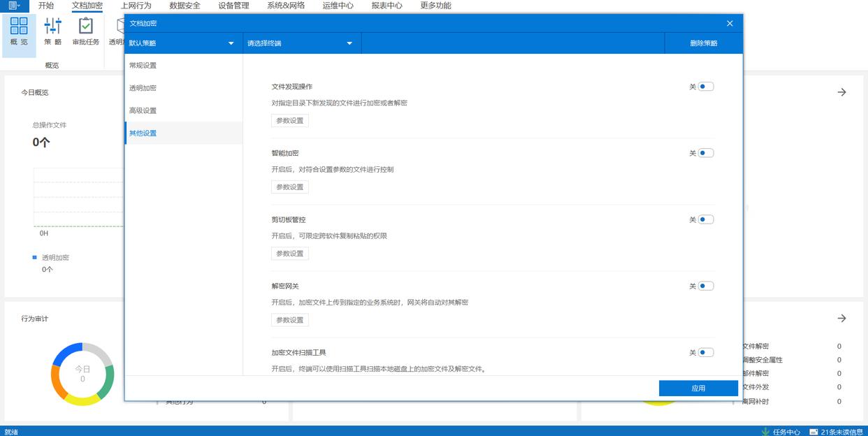Viewport: 868px width, 436px height.
Task: Click the 应用 apply button
Action: click(698, 388)
